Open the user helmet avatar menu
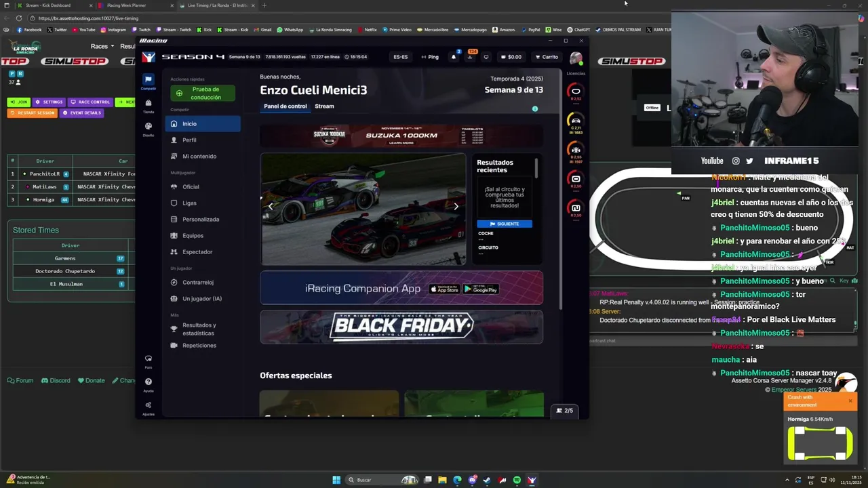The width and height of the screenshot is (868, 488). [576, 58]
